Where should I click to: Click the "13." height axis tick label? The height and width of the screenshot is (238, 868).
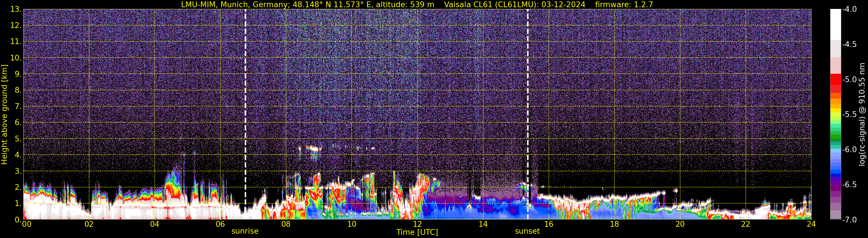tap(16, 9)
